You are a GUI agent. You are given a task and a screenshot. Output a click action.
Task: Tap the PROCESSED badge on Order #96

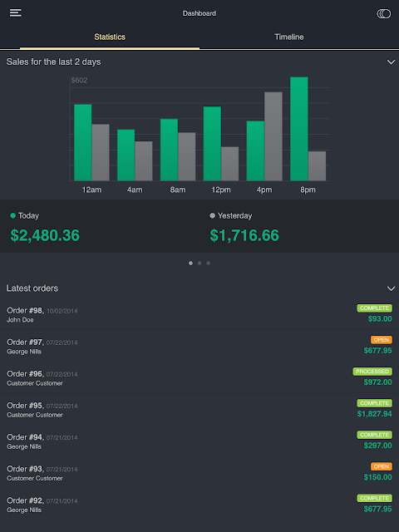(372, 372)
